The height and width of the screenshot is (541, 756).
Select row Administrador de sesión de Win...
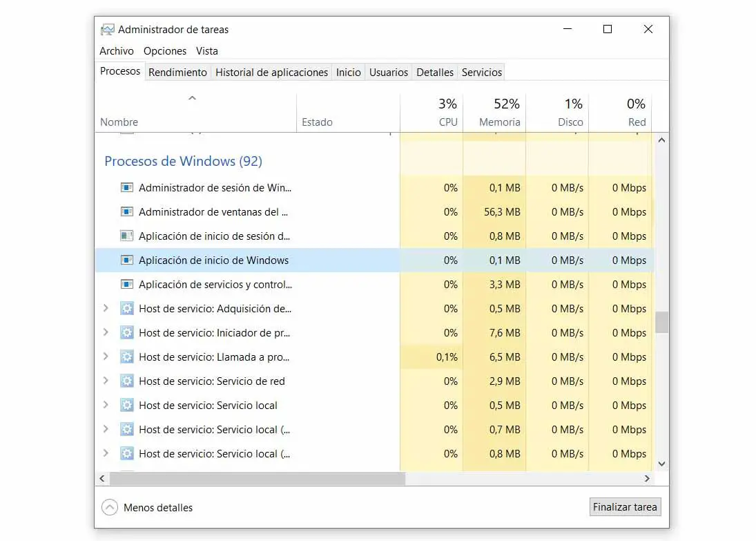[374, 187]
